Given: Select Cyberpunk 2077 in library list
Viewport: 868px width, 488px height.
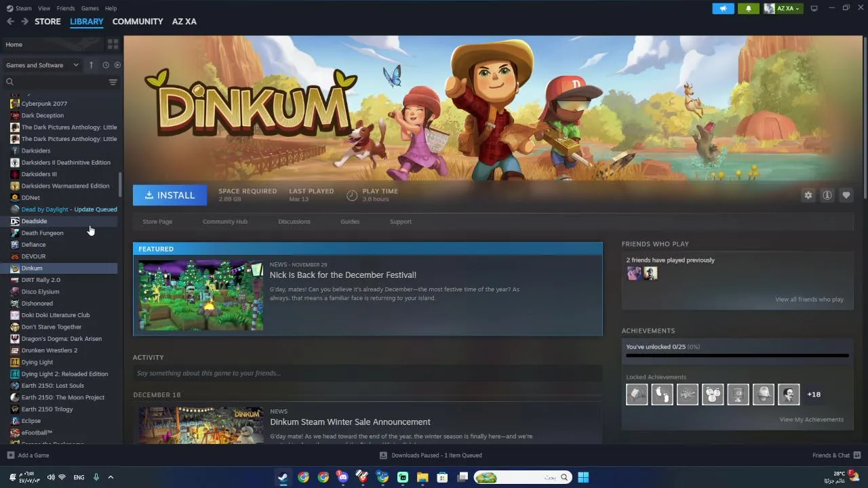Looking at the screenshot, I should [44, 104].
